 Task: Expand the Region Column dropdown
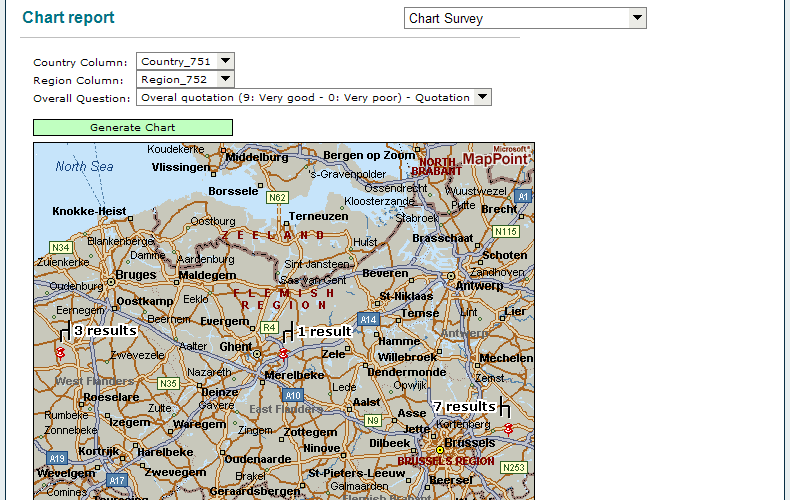[x=185, y=80]
